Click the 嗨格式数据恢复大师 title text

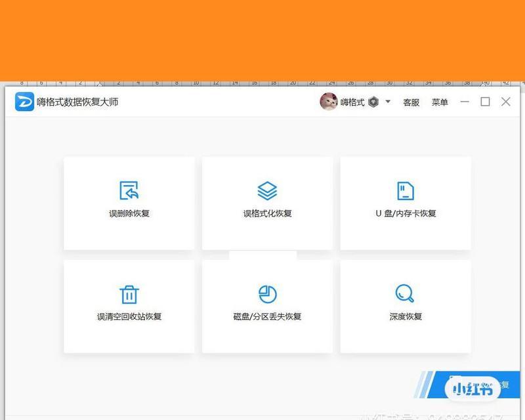[x=77, y=102]
